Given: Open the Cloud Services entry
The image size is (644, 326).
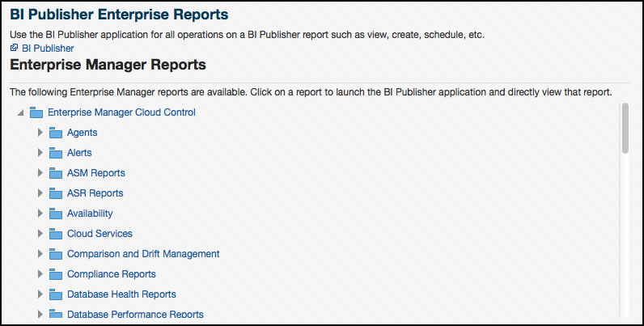Looking at the screenshot, I should pos(100,233).
